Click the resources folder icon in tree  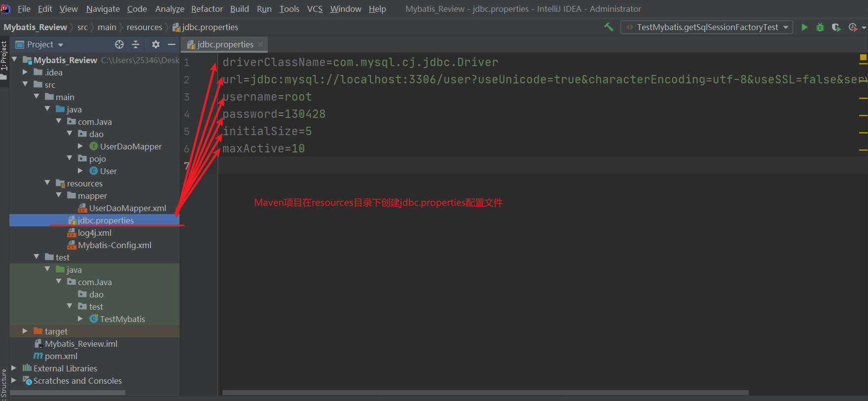tap(60, 183)
